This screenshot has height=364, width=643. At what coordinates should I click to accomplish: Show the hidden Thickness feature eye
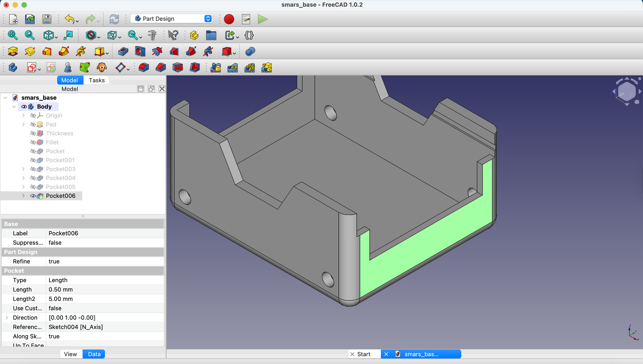coord(33,133)
